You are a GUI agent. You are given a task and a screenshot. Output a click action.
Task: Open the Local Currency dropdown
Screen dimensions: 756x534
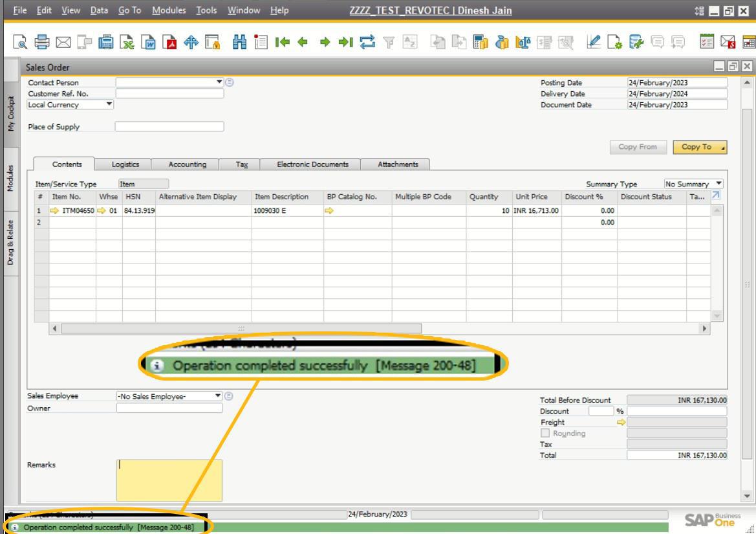[109, 104]
